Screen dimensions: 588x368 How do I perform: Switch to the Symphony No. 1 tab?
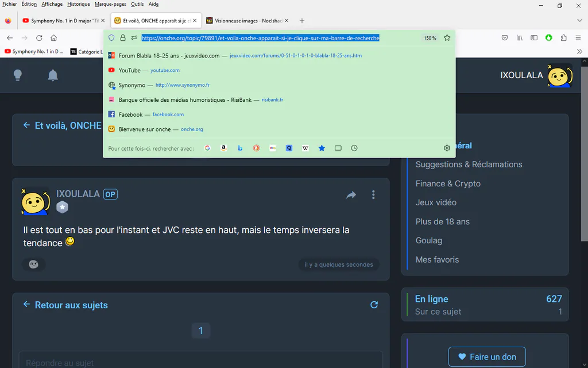coord(63,21)
